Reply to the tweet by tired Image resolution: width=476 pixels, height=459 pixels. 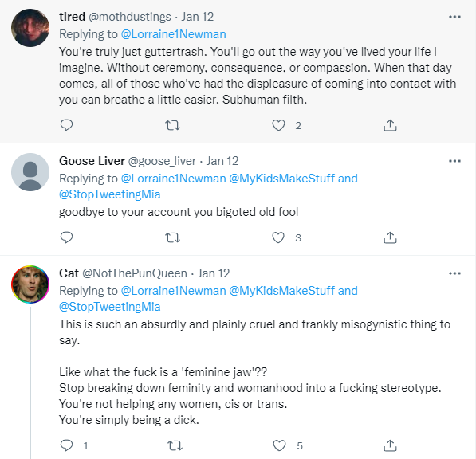coord(66,125)
